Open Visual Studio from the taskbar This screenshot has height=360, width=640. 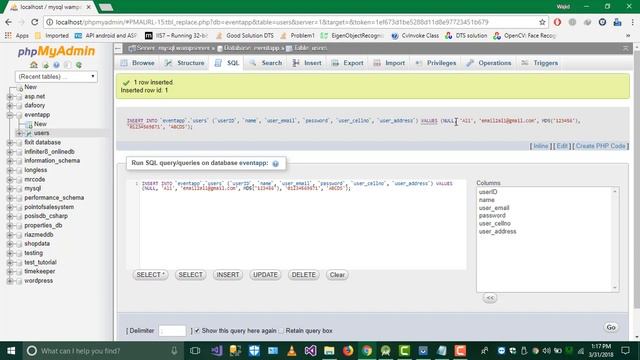[310, 351]
